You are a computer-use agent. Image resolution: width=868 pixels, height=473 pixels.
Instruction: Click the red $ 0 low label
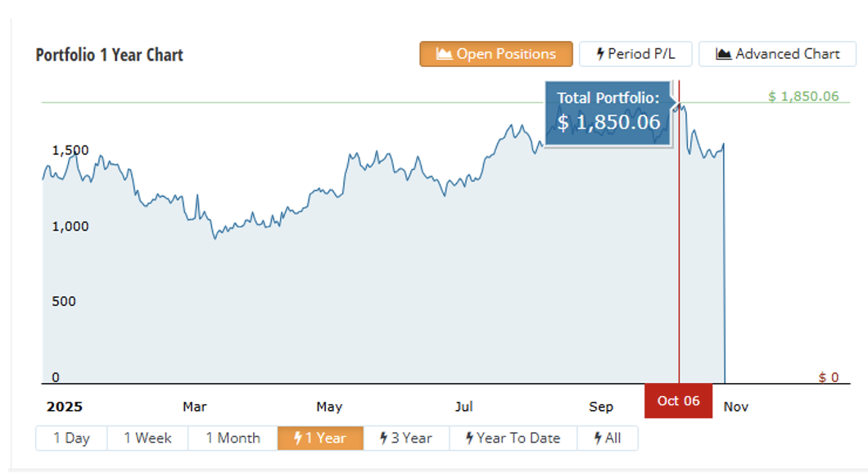point(829,377)
